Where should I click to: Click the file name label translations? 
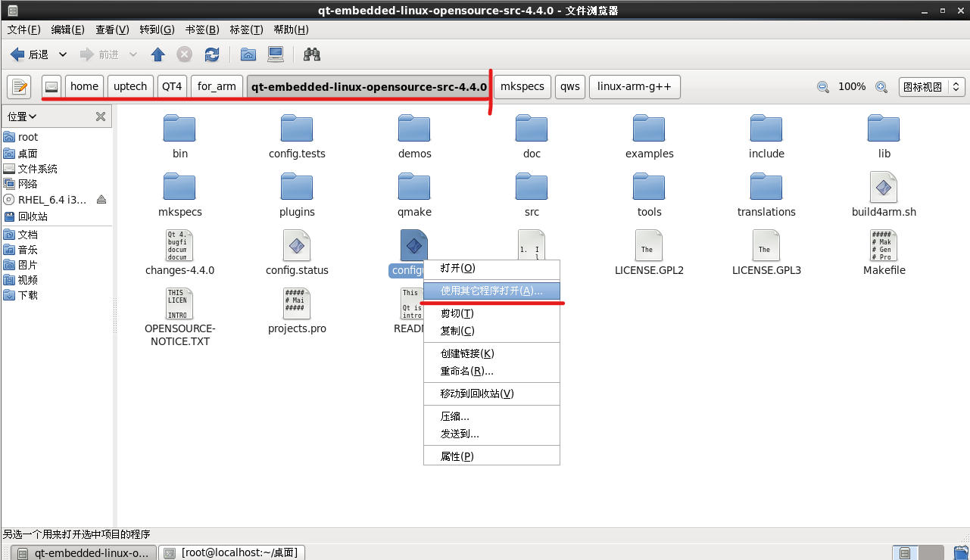(x=766, y=212)
